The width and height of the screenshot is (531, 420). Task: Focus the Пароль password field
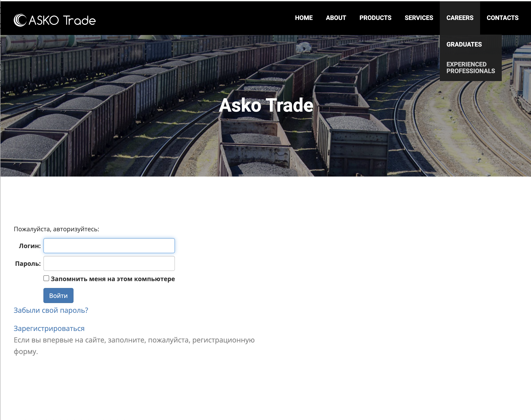109,263
